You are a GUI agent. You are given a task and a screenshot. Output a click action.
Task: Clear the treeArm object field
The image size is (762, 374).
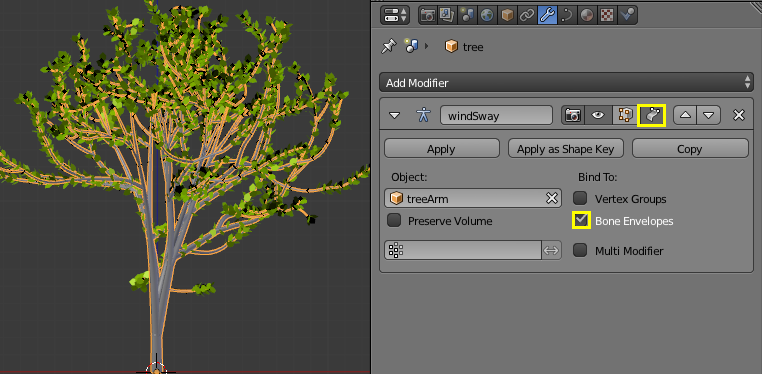click(552, 199)
